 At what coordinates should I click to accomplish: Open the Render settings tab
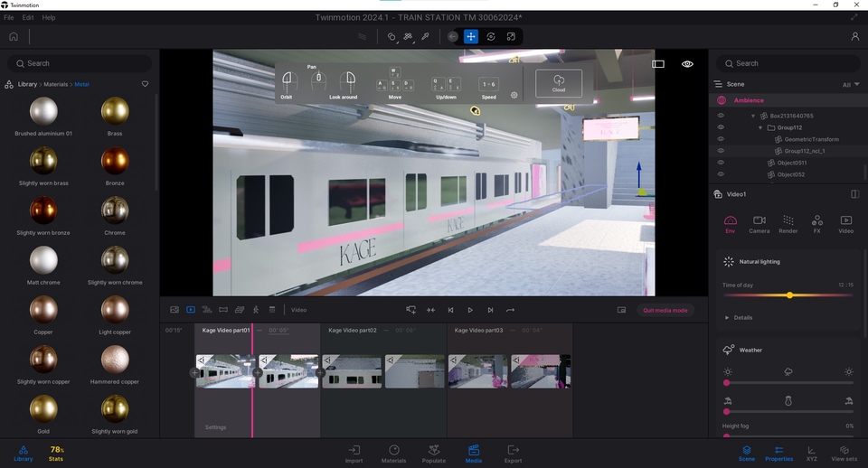point(788,224)
